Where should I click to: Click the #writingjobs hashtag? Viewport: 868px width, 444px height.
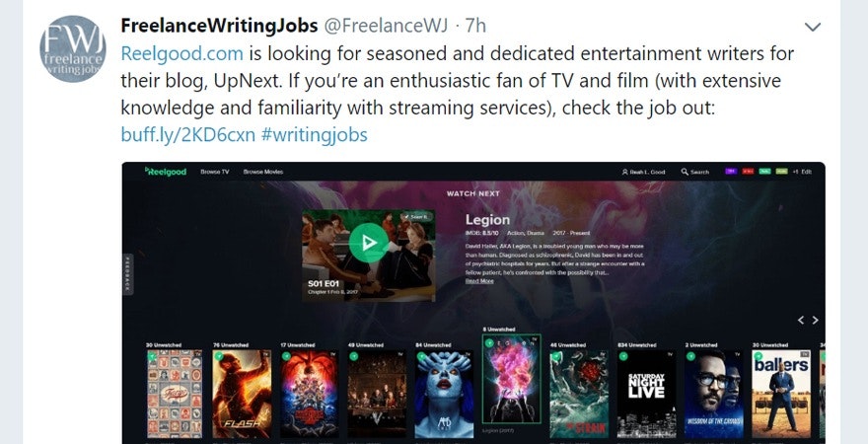tap(314, 134)
